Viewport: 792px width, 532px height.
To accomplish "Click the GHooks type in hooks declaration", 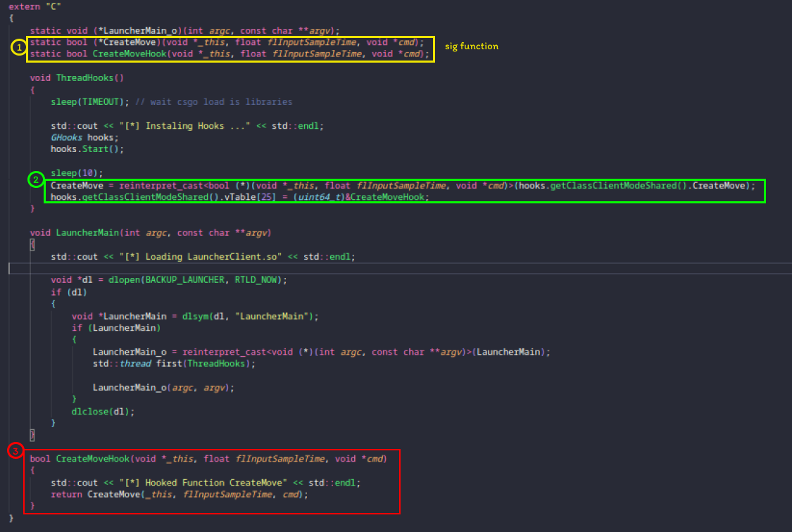I will [x=66, y=138].
